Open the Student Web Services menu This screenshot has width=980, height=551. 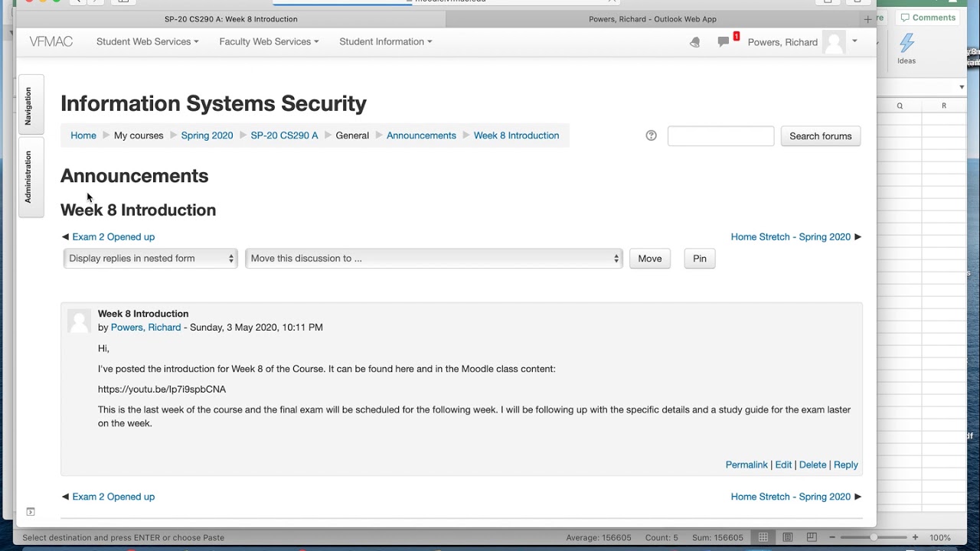click(147, 41)
